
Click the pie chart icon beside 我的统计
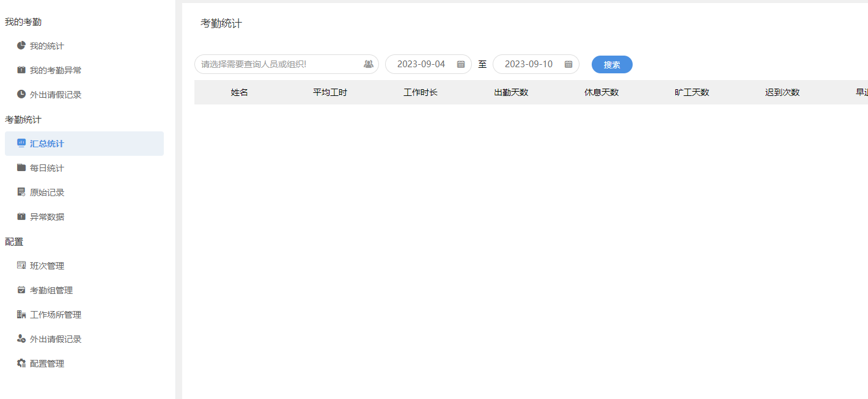point(21,46)
